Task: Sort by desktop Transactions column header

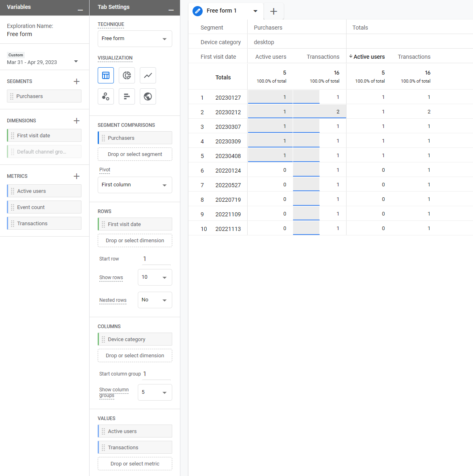Action: tap(323, 57)
